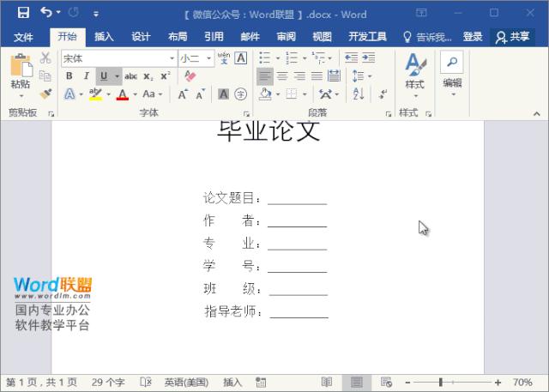
Task: Switch to the 引用 tab
Action: [214, 36]
